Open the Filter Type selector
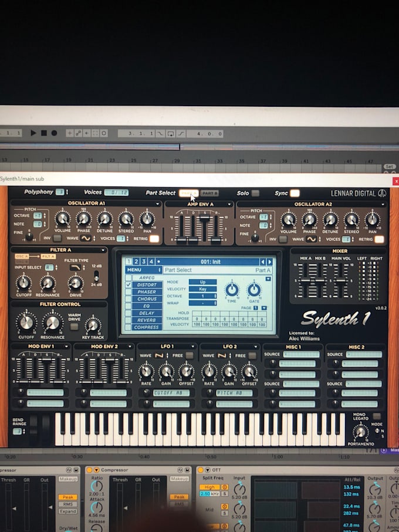This screenshot has height=532, width=399. coord(75,267)
